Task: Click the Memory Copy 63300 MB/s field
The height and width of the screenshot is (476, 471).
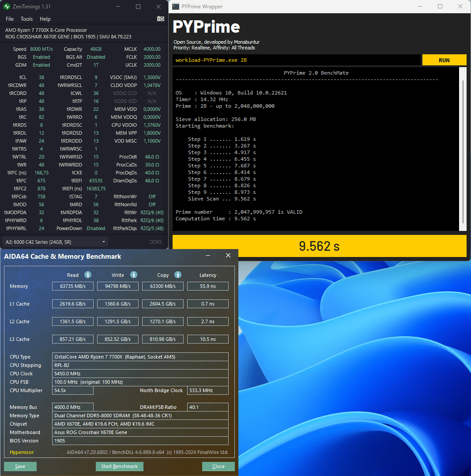Action: pyautogui.click(x=163, y=286)
